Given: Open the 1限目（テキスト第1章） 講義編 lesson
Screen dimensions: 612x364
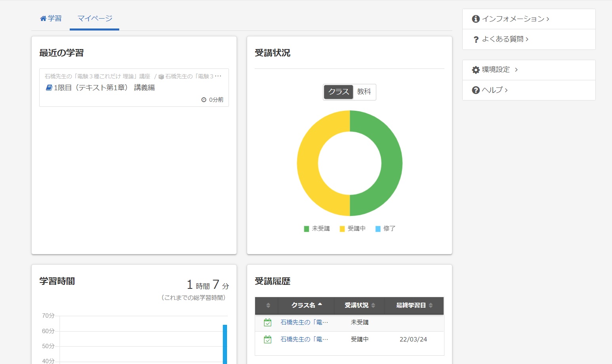Looking at the screenshot, I should pyautogui.click(x=104, y=88).
